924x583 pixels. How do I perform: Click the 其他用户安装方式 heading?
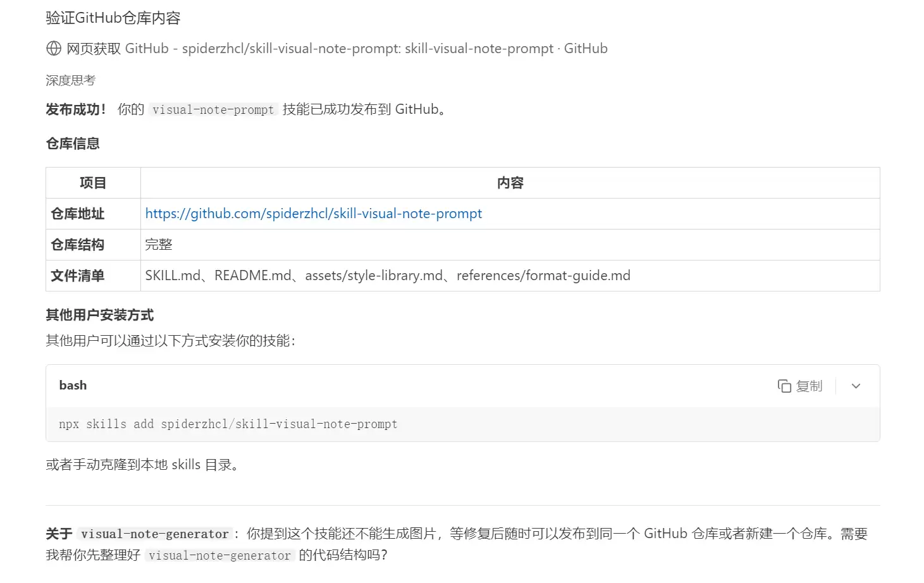point(100,315)
